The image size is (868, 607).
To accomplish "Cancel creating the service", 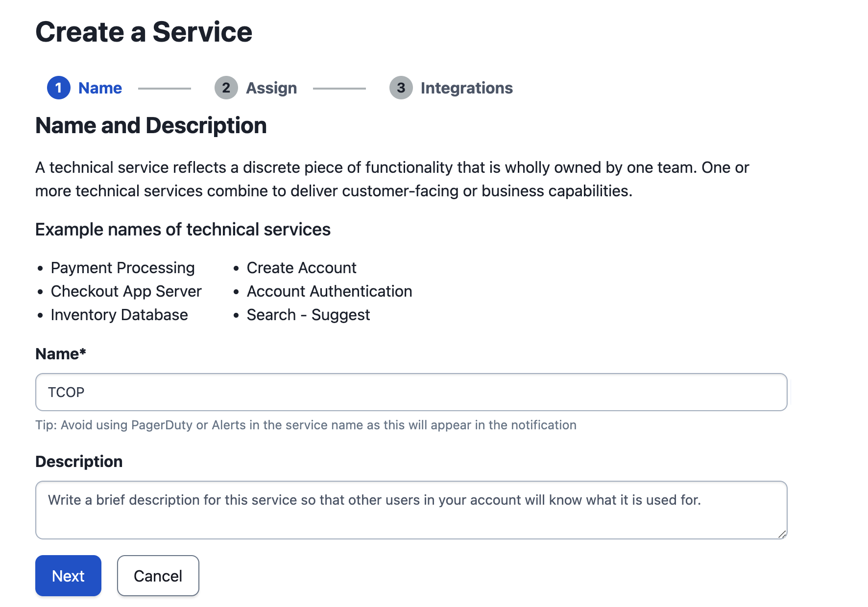I will click(158, 576).
